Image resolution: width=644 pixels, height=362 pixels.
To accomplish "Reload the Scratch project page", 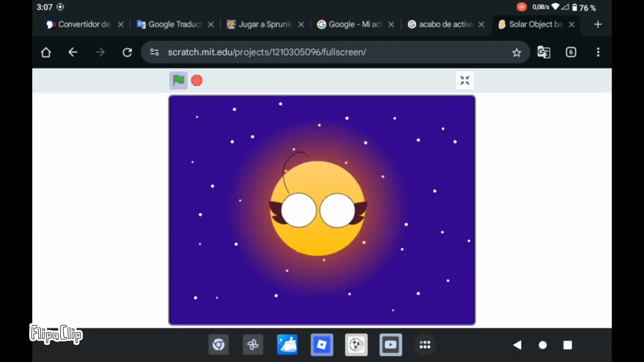I will click(127, 52).
